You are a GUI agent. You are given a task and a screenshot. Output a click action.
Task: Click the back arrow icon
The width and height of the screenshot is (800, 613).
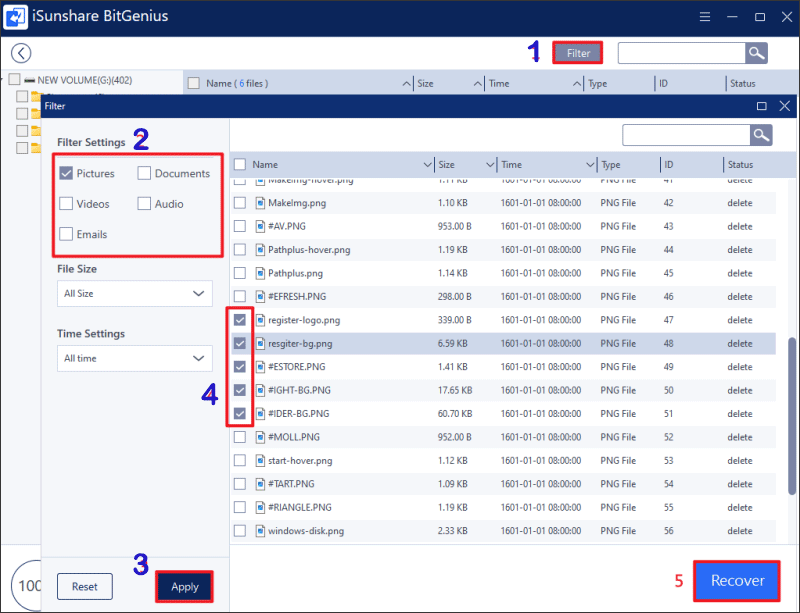20,53
